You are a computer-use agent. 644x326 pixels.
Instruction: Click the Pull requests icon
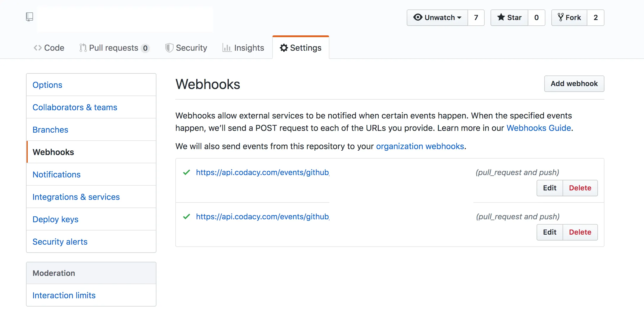point(83,48)
